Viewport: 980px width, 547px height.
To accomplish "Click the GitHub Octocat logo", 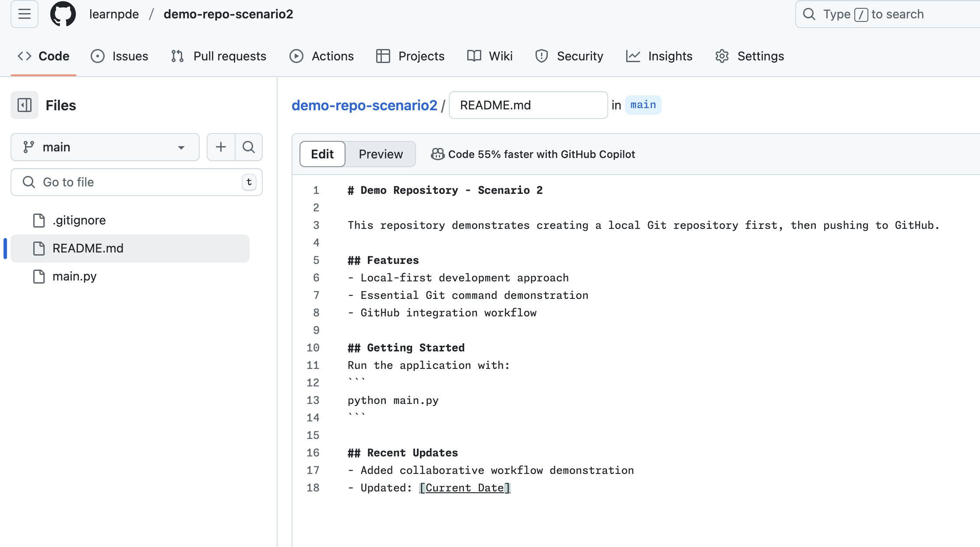I will tap(63, 14).
